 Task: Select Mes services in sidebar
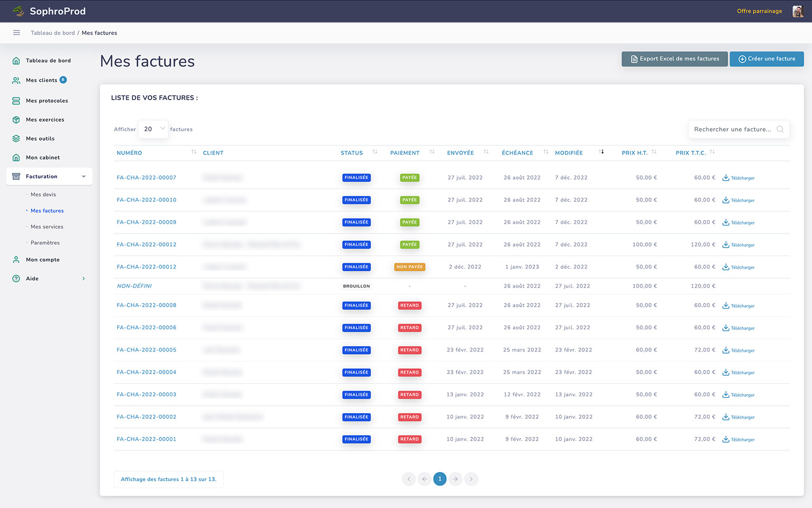pyautogui.click(x=47, y=227)
